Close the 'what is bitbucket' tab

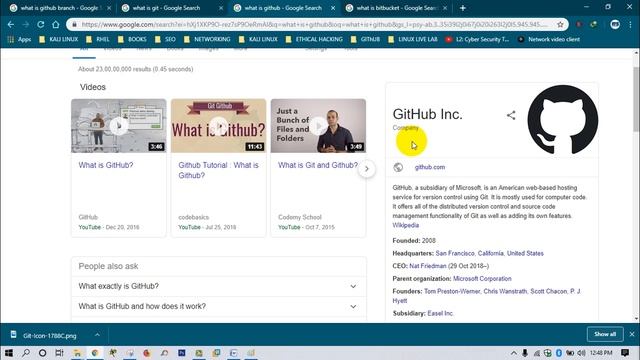tap(445, 8)
